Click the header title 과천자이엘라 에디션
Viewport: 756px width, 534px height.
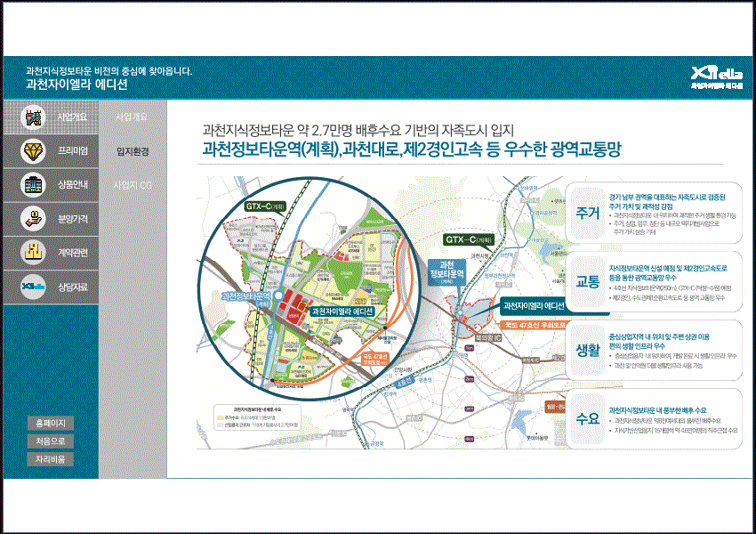point(76,85)
